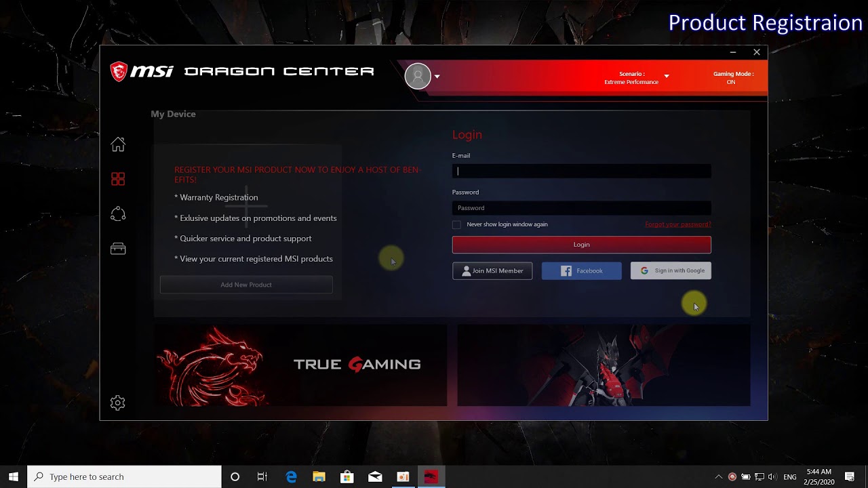
Task: Click the battery tray icon
Action: point(745,476)
